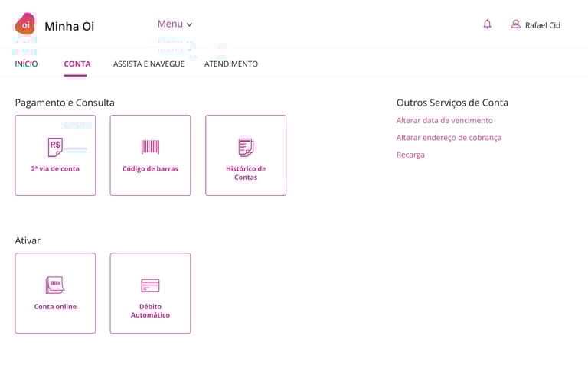Screen dimensions: 588x365
Task: Activate the Conta online label
Action: (55, 307)
